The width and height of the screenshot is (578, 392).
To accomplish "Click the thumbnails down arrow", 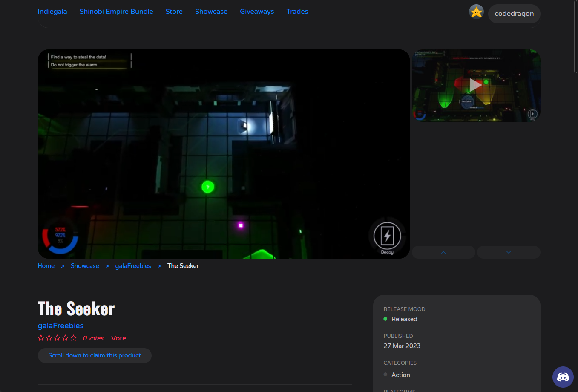I will tap(509, 252).
